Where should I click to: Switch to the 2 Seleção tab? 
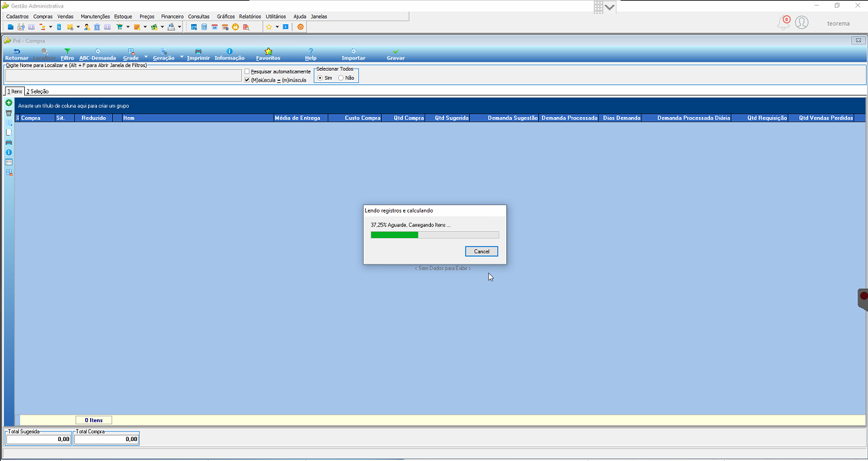37,91
